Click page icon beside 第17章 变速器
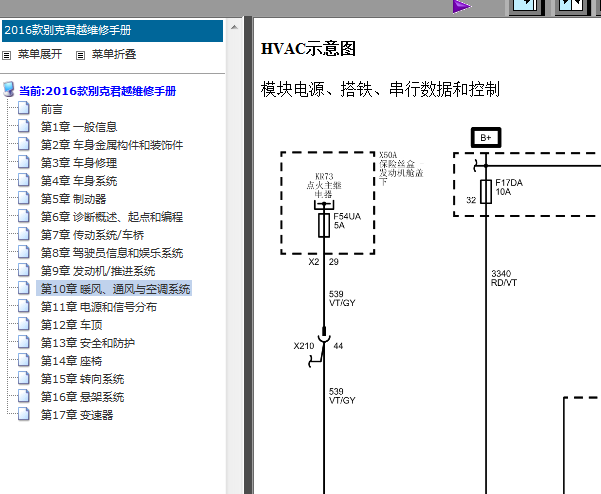601x494 pixels. point(24,415)
